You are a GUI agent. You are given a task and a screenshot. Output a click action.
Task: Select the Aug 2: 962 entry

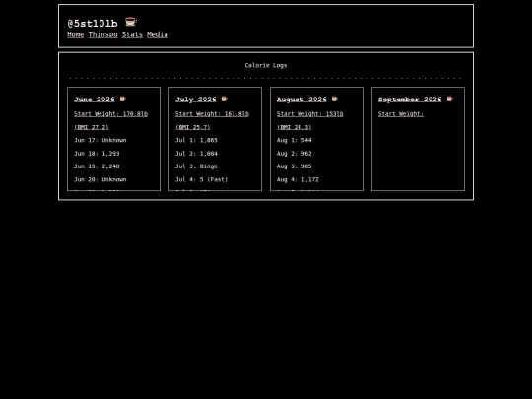click(x=295, y=154)
